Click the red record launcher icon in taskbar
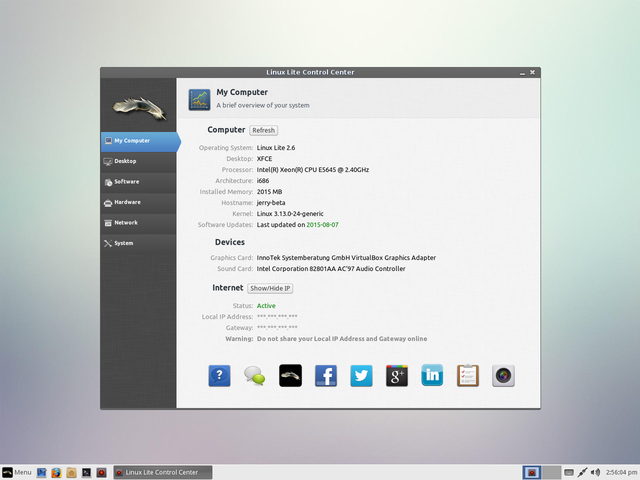This screenshot has width=640, height=480. pyautogui.click(x=102, y=472)
